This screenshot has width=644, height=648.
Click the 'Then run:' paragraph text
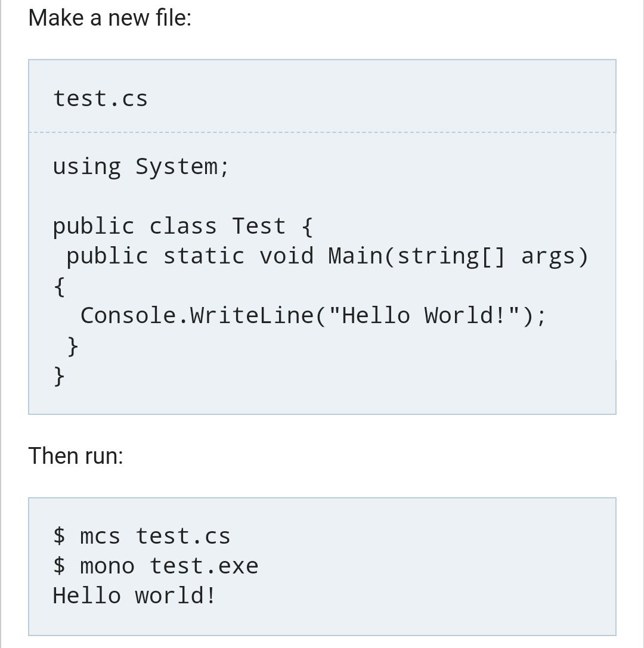point(76,456)
